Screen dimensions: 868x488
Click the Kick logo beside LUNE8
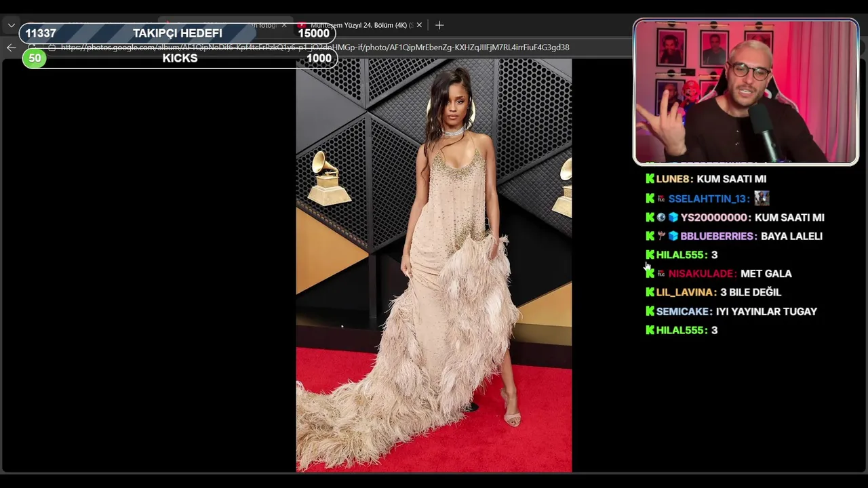650,179
